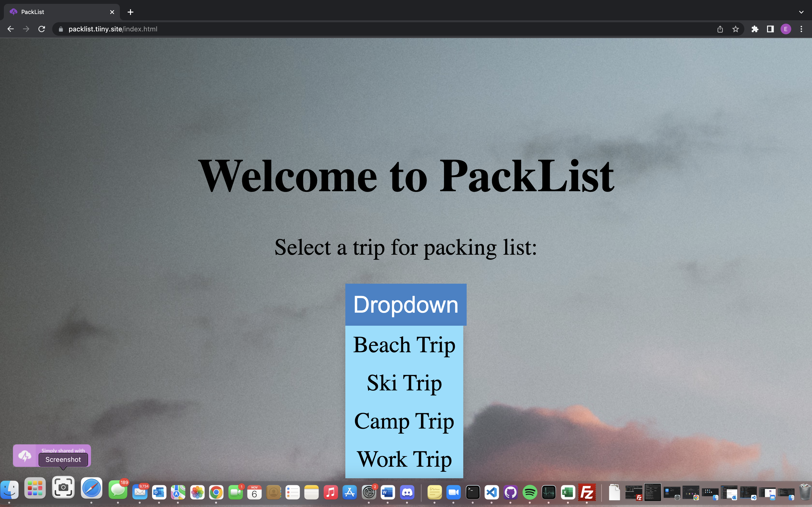The width and height of the screenshot is (812, 507).
Task: Expand the tab search chevron
Action: [801, 12]
